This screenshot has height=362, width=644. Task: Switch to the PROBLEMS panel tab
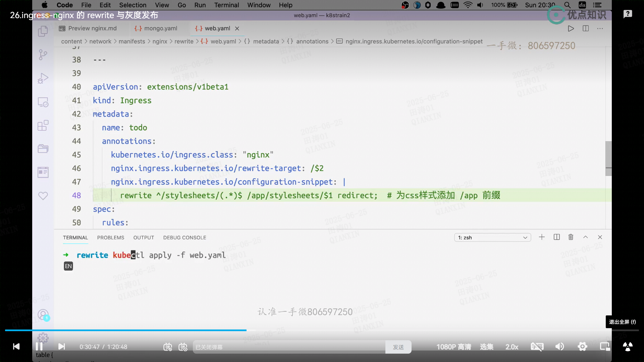[x=110, y=237]
